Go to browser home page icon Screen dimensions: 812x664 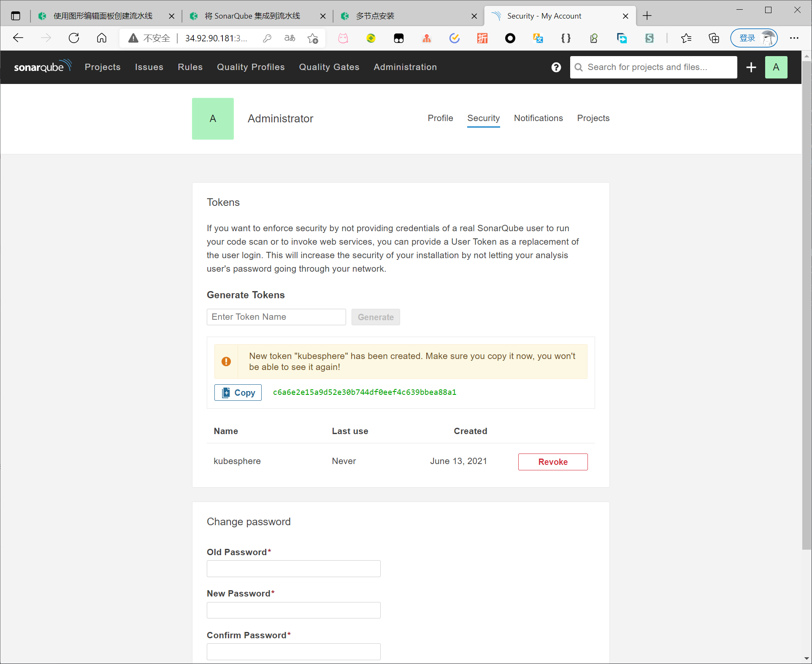(x=102, y=38)
